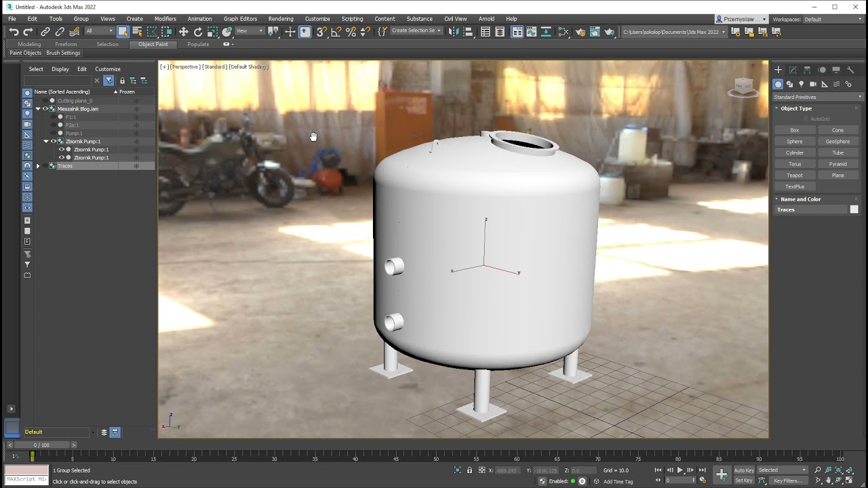
Task: Open the Graph Editors menu
Action: 240,19
